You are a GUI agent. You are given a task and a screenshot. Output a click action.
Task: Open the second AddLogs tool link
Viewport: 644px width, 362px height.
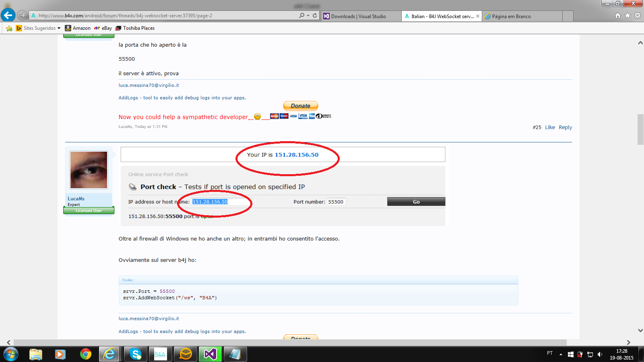(x=182, y=331)
